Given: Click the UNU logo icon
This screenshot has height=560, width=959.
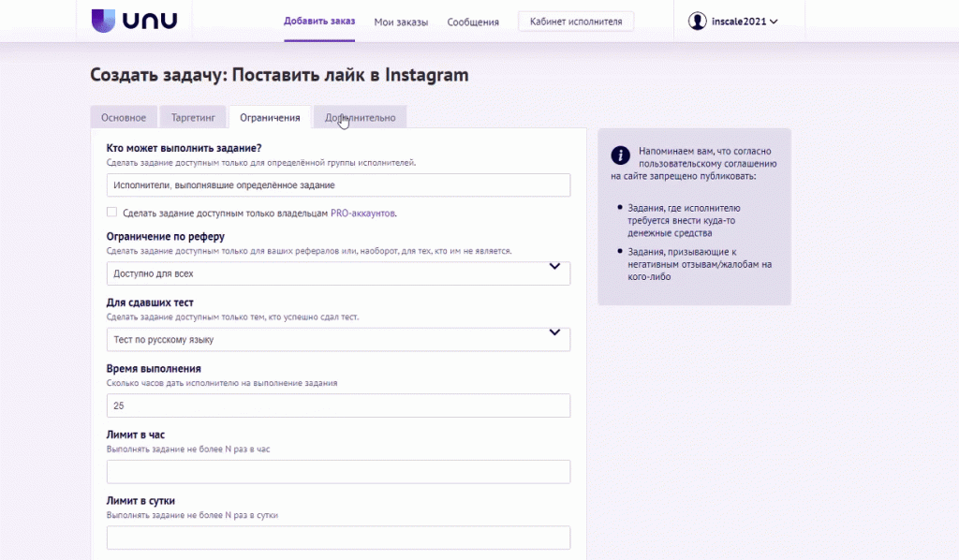Looking at the screenshot, I should (104, 21).
